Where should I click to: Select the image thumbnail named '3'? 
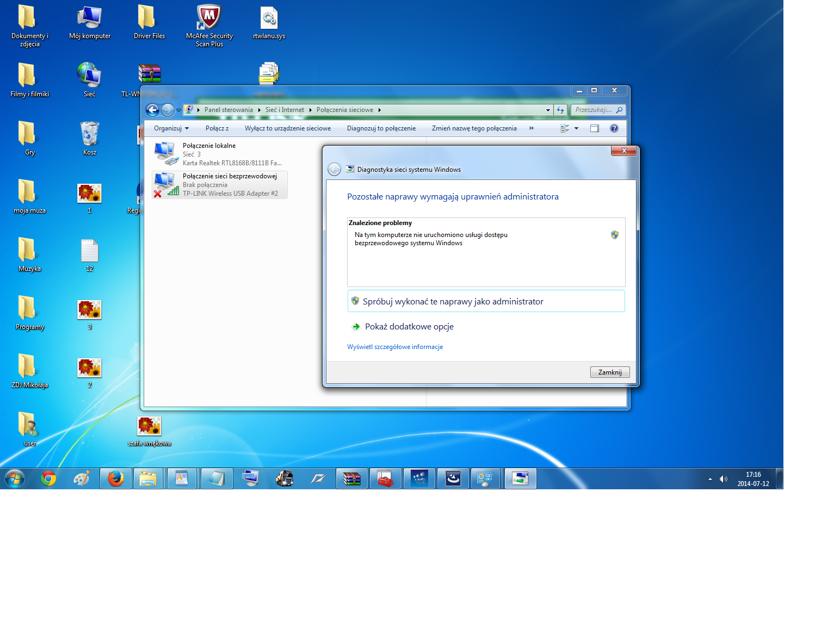pyautogui.click(x=90, y=314)
